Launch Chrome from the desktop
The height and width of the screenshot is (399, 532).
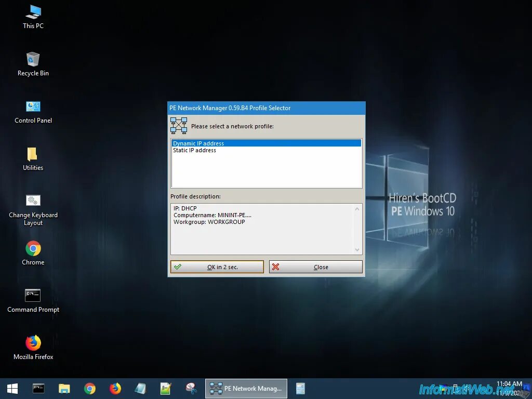click(x=33, y=253)
